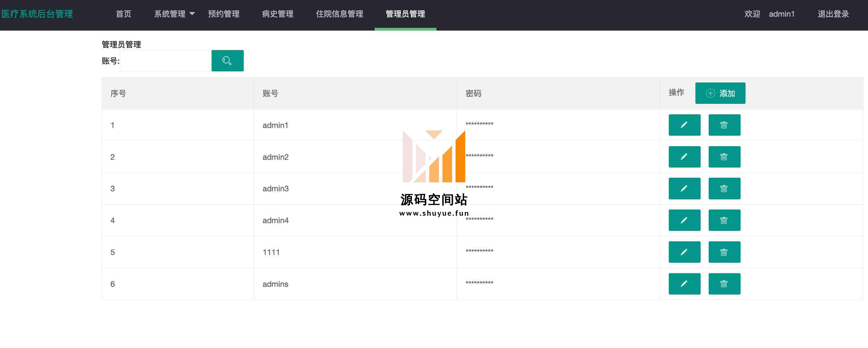Open the admin1 user link in header
Viewport: 868px width, 348px height.
point(781,14)
